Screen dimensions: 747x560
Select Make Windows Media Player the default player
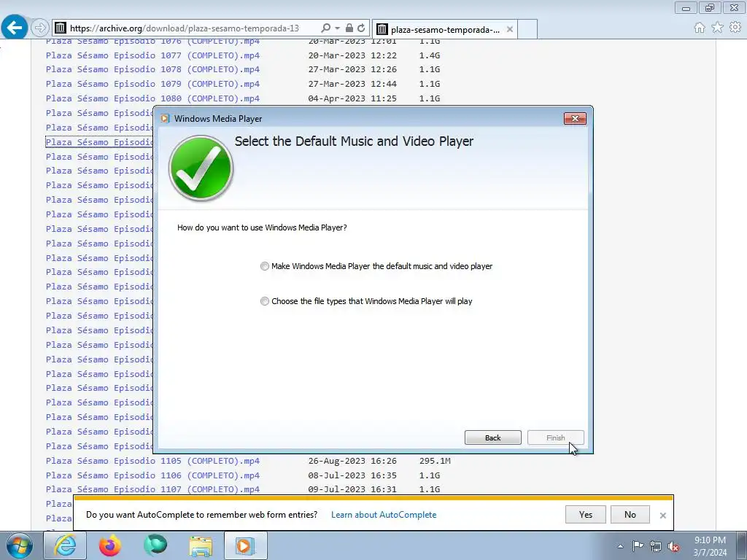[376, 266]
